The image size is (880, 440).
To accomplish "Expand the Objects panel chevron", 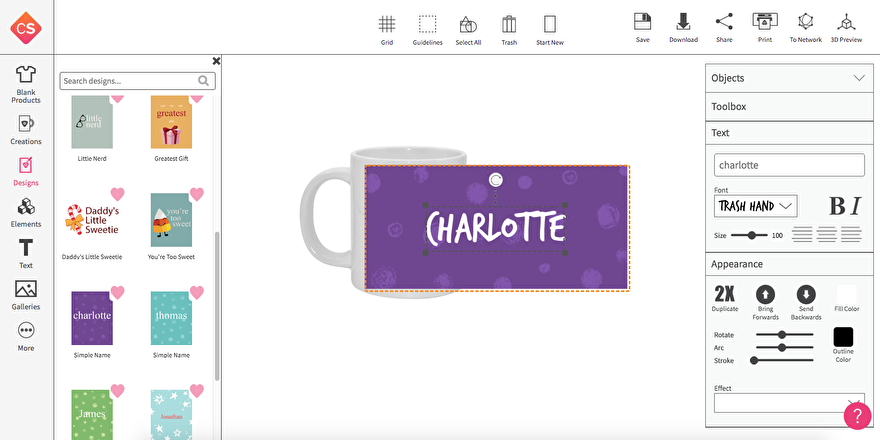I will click(x=858, y=78).
